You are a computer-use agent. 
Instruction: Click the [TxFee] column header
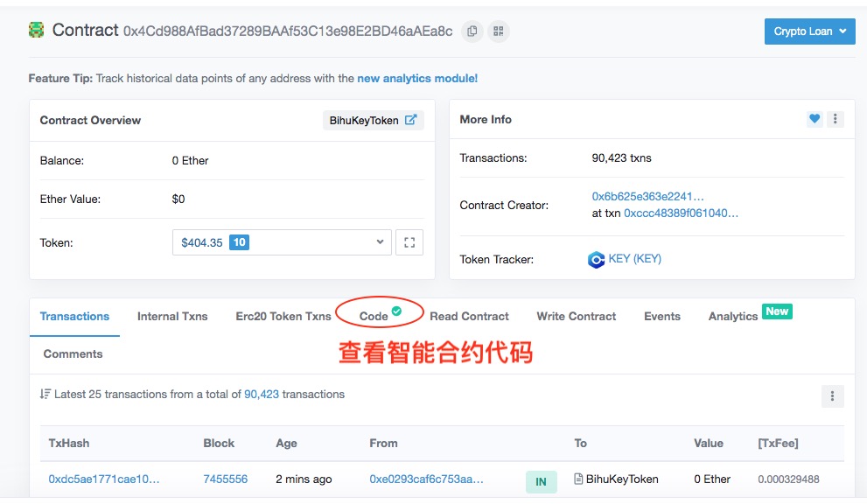click(778, 443)
